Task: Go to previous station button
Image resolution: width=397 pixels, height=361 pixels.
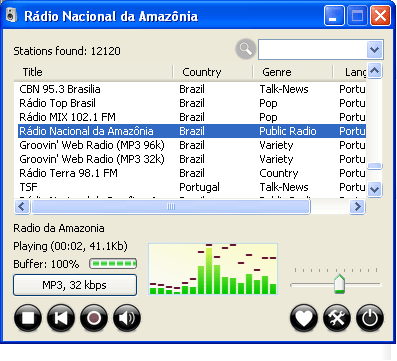Action: click(61, 318)
